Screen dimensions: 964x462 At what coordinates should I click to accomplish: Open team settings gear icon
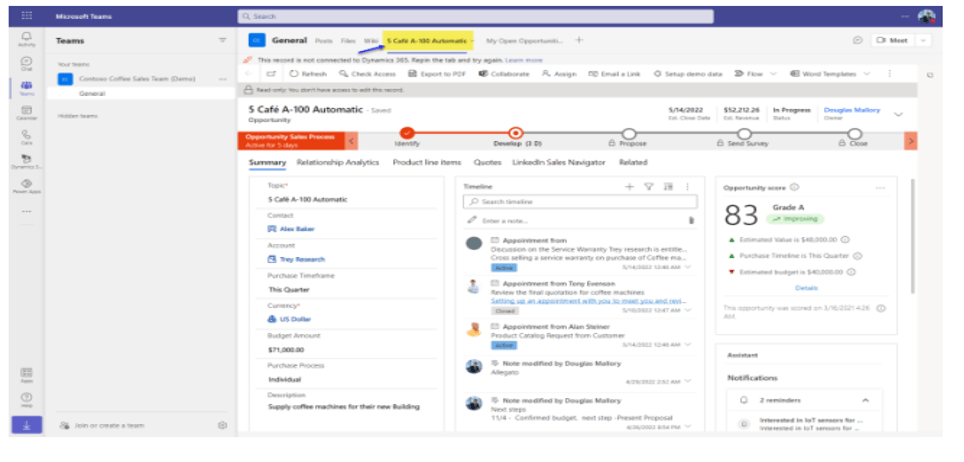[223, 425]
